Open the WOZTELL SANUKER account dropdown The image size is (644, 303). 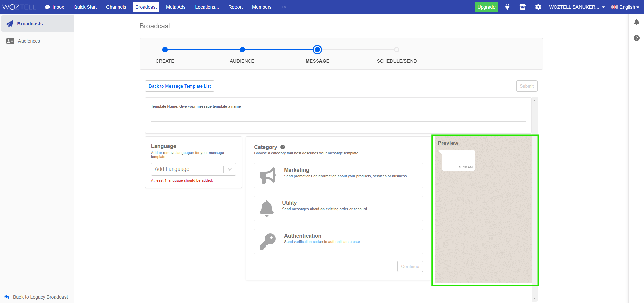pos(576,7)
